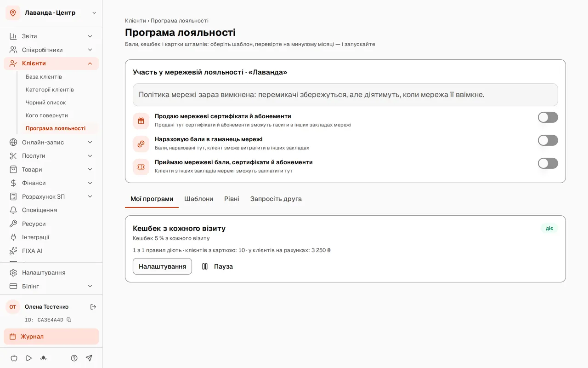Turn on accepting network points, certificates toggle
Screen dimensions: 588x368
(x=548, y=163)
